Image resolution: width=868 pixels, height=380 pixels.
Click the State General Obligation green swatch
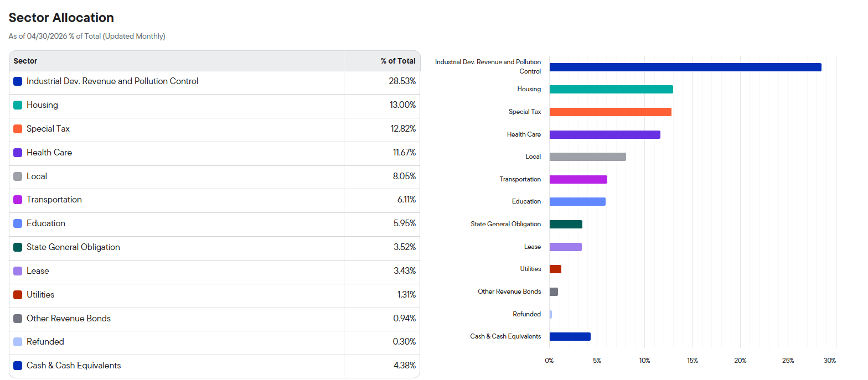(18, 247)
